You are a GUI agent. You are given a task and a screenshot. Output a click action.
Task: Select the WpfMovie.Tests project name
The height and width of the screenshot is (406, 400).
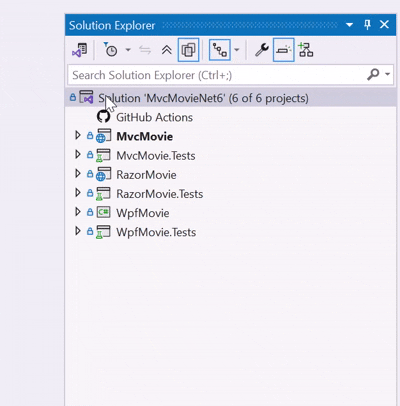point(156,232)
